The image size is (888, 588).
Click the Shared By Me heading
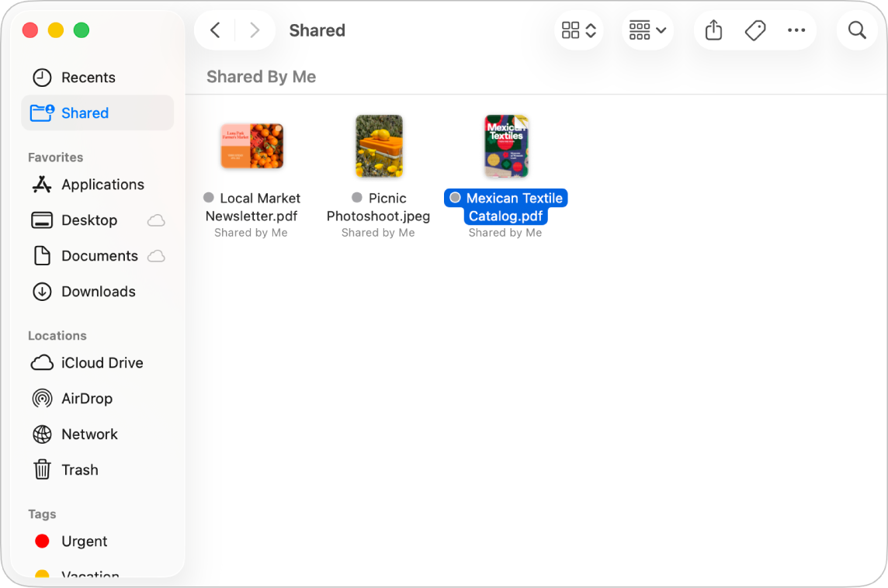261,76
